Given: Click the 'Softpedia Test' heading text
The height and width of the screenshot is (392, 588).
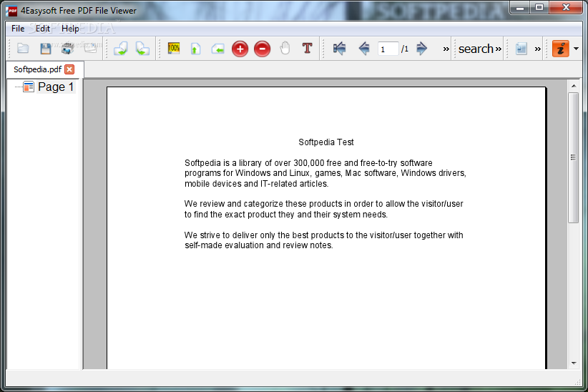Looking at the screenshot, I should [326, 142].
